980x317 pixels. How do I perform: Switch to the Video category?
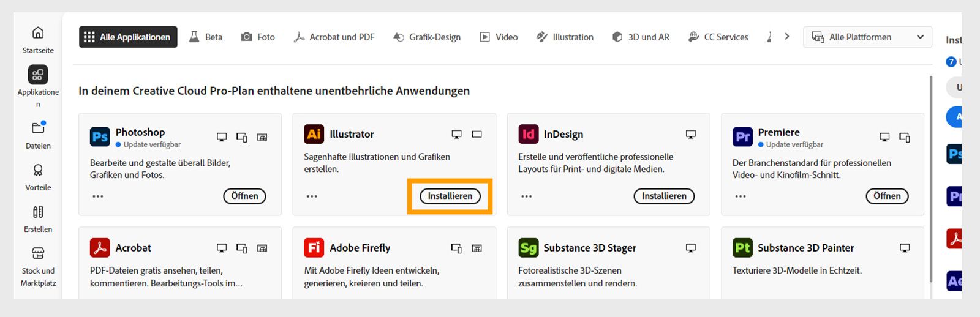click(499, 37)
